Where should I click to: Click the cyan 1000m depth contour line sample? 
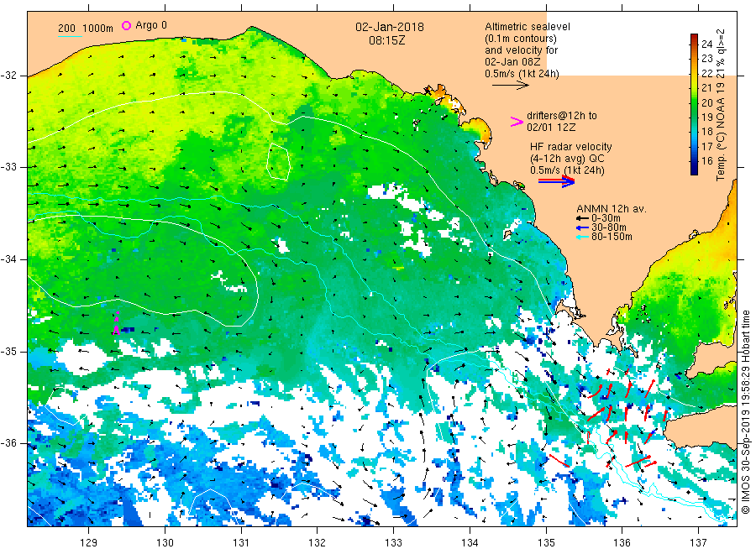point(70,36)
